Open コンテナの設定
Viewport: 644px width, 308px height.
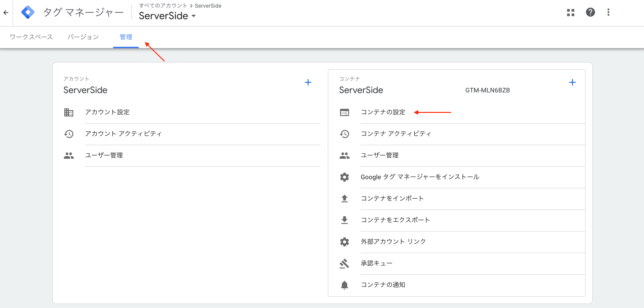[383, 112]
